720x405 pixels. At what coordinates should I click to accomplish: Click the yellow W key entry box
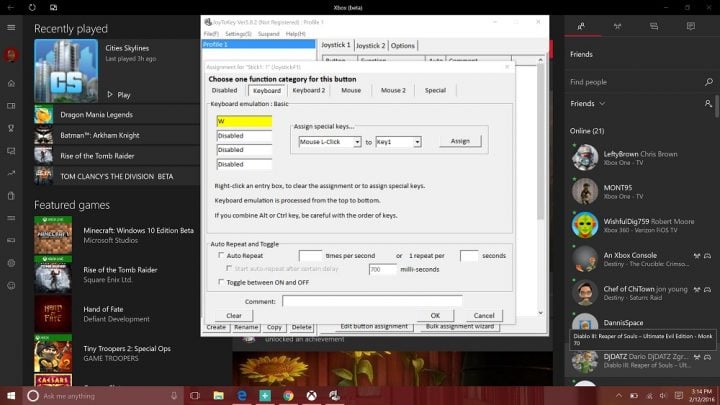pyautogui.click(x=244, y=121)
